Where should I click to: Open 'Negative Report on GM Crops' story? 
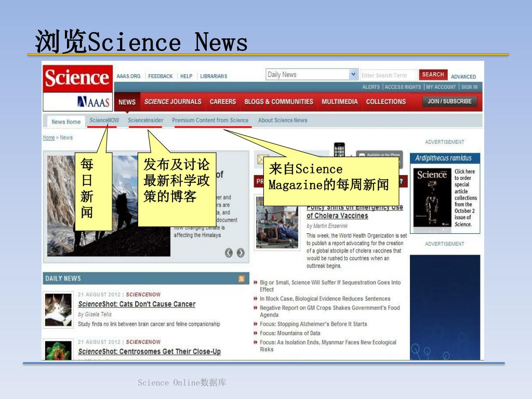coord(330,312)
